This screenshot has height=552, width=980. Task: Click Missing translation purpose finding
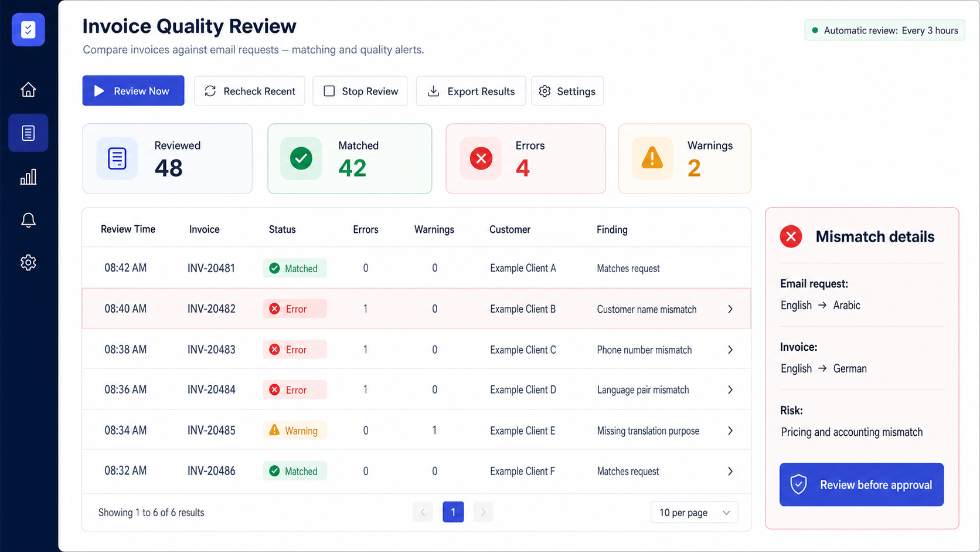pyautogui.click(x=648, y=431)
